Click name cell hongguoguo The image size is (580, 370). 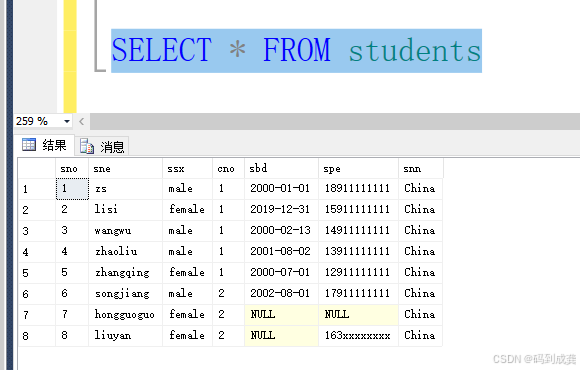coord(125,316)
